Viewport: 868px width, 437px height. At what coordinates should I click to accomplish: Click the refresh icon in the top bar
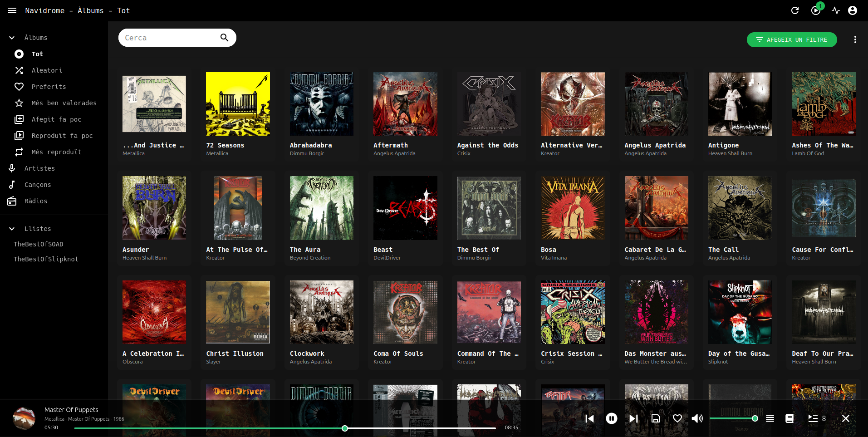click(x=795, y=10)
